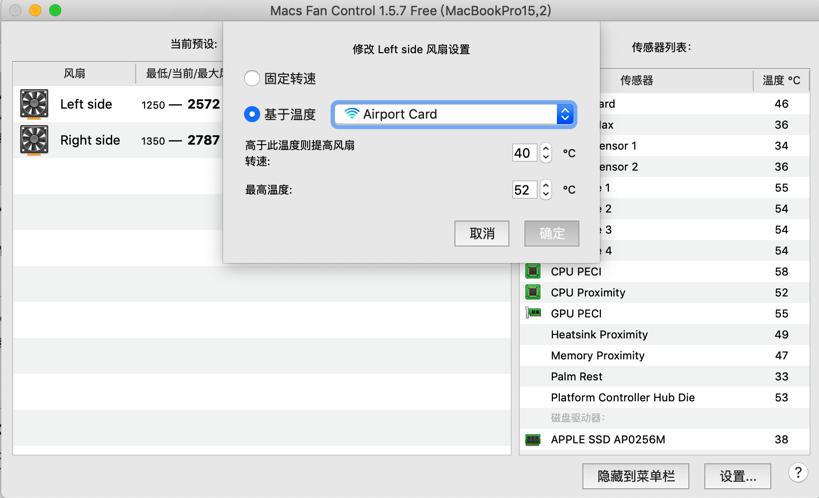Click the Right side fan icon
The height and width of the screenshot is (498, 819).
coord(34,140)
